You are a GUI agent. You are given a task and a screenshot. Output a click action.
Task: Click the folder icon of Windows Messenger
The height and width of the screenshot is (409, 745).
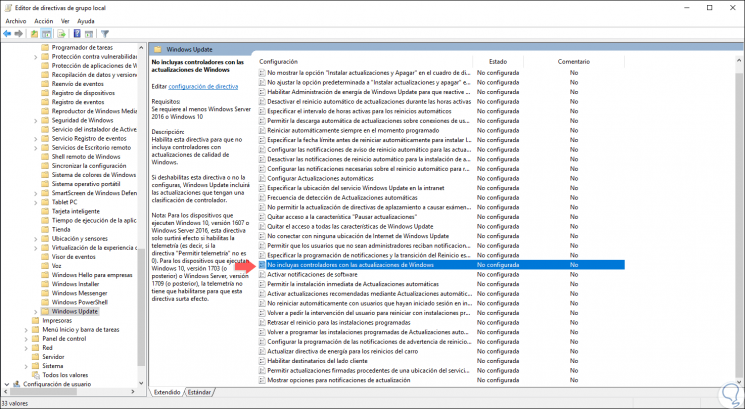(x=45, y=293)
